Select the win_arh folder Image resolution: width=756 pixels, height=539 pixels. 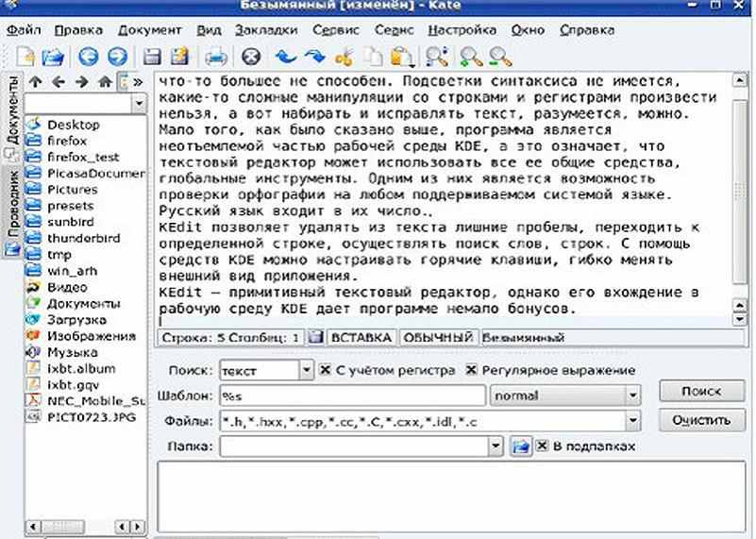61,271
